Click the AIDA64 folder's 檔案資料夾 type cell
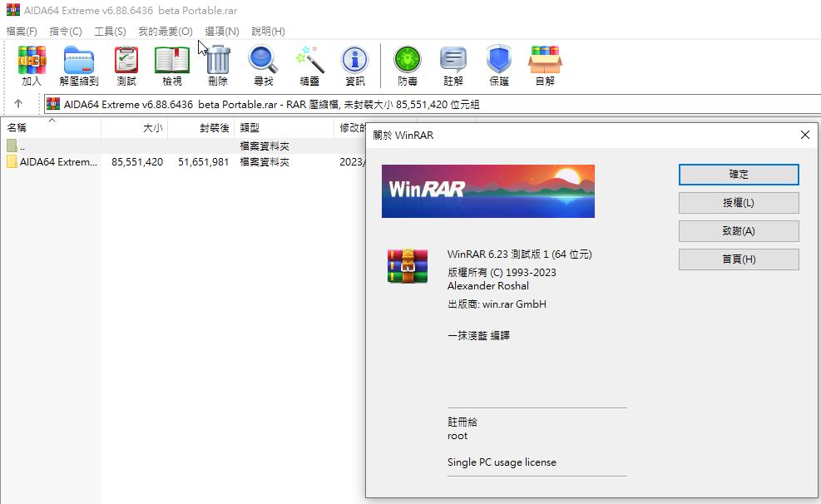Viewport: 821px width, 504px height. tap(265, 161)
